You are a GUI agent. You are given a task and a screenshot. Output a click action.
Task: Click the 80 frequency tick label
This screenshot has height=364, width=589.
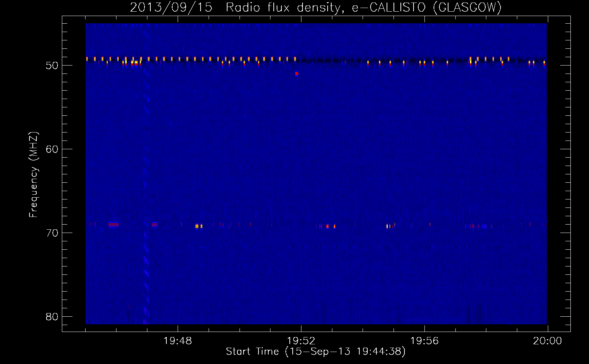[52, 317]
